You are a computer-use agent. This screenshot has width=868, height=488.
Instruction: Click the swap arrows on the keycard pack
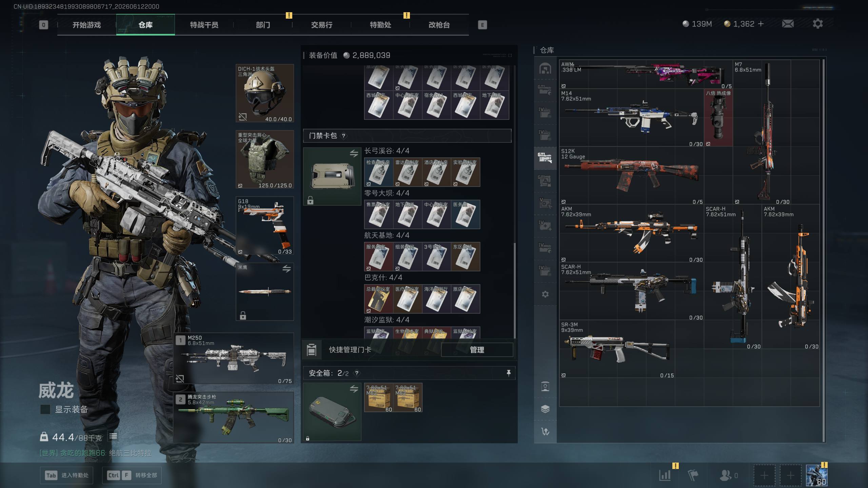354,154
